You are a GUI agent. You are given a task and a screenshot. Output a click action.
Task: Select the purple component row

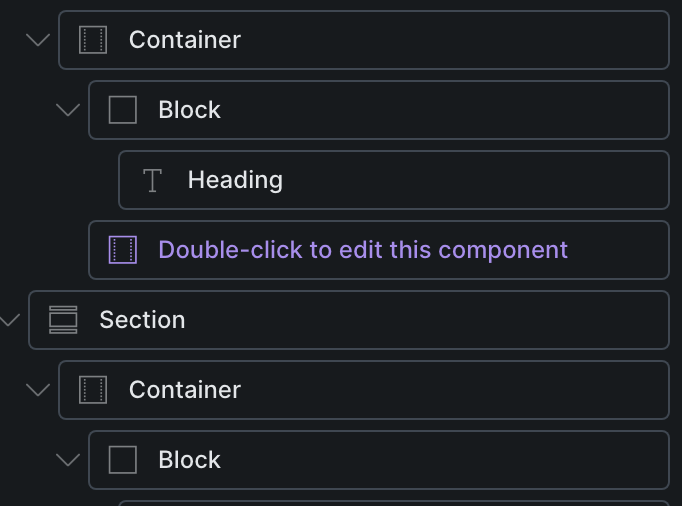click(379, 250)
